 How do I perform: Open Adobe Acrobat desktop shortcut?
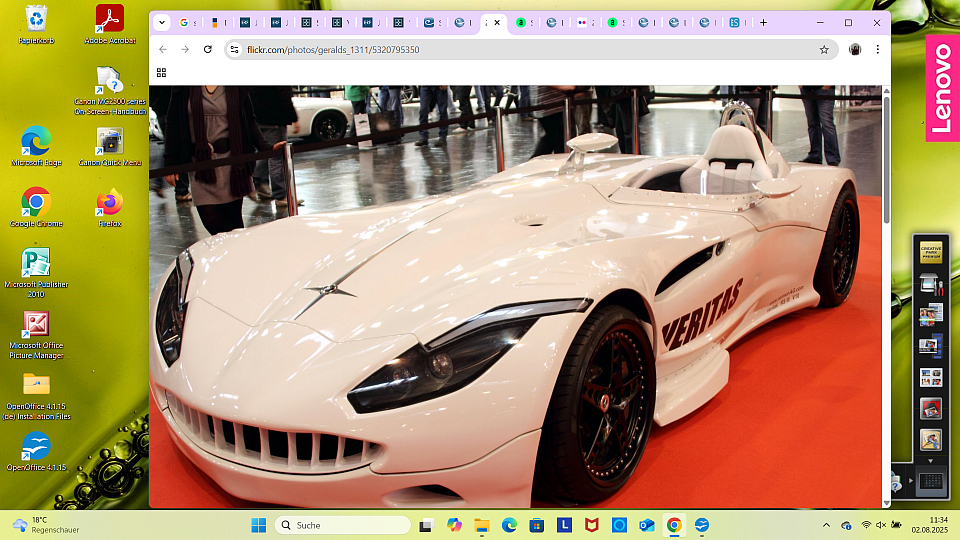point(110,24)
